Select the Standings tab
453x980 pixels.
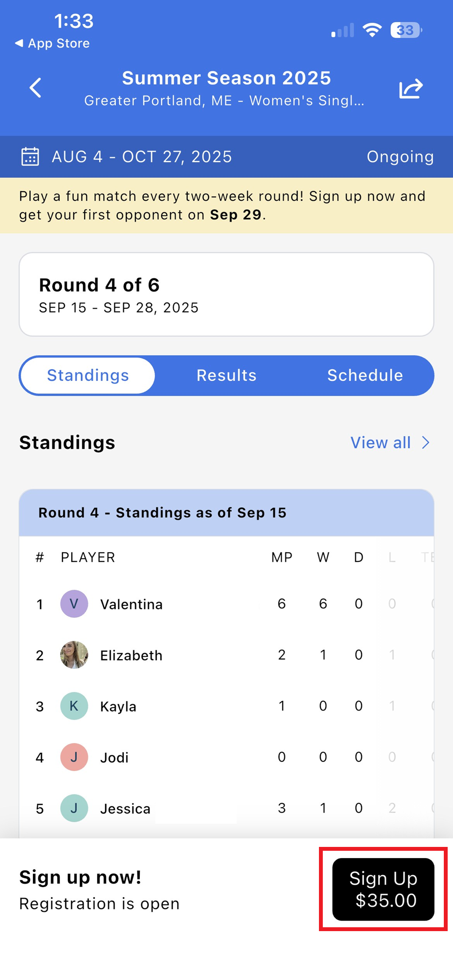click(87, 375)
